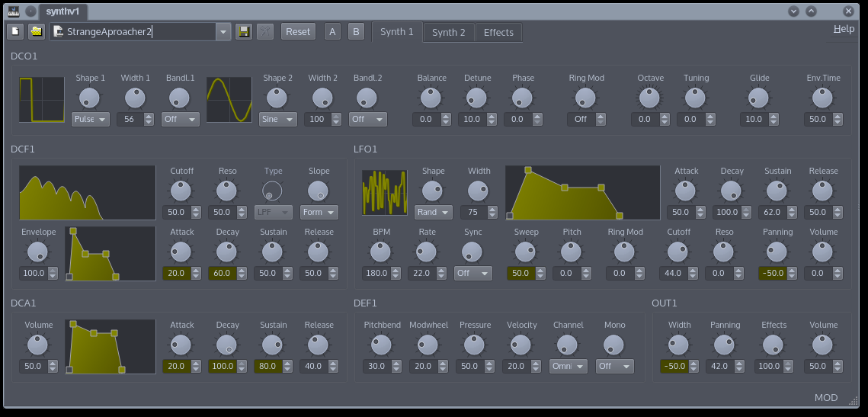This screenshot has height=417, width=868.
Task: Open the Bandl.1 Off dropdown
Action: coord(181,119)
